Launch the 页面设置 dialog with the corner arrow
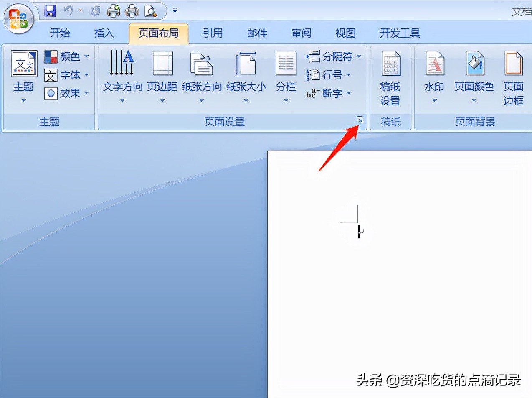Viewport: 532px width, 398px height. 360,120
